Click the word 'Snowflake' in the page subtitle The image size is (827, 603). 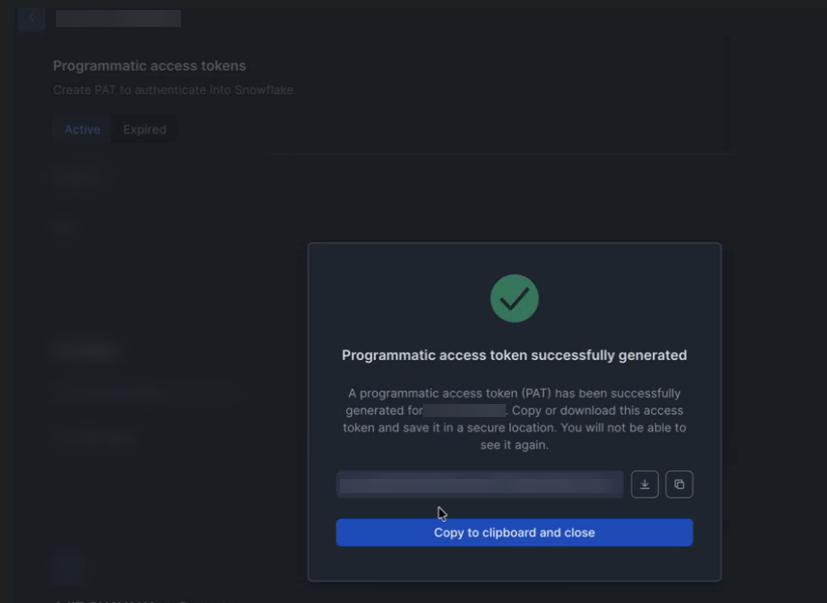tap(263, 90)
